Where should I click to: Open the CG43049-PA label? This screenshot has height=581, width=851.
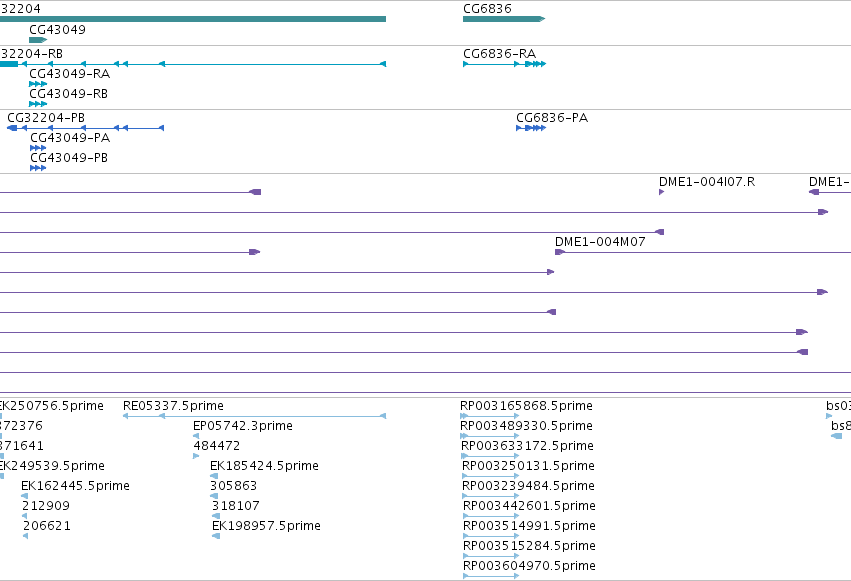70,138
